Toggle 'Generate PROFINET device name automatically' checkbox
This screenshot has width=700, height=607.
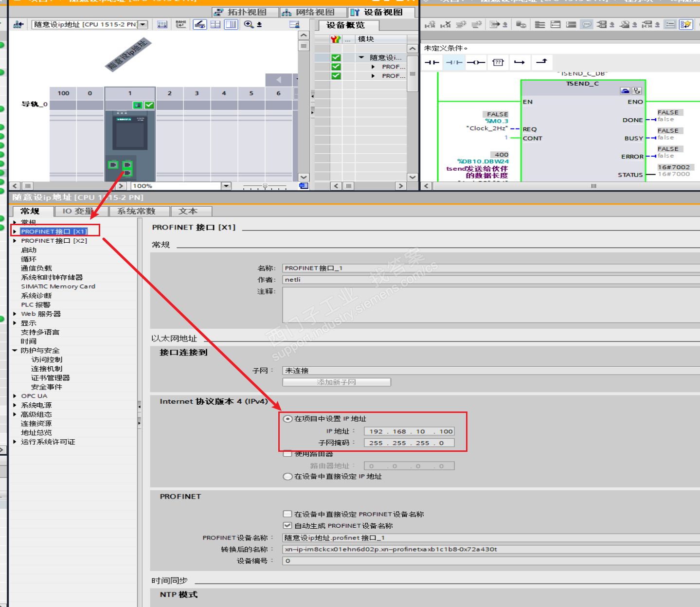(x=287, y=526)
